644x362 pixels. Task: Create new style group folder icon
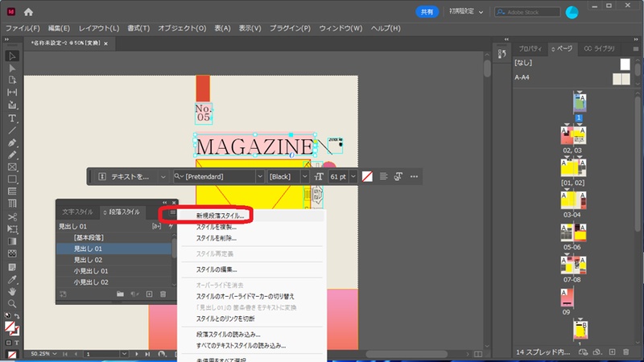(x=120, y=294)
